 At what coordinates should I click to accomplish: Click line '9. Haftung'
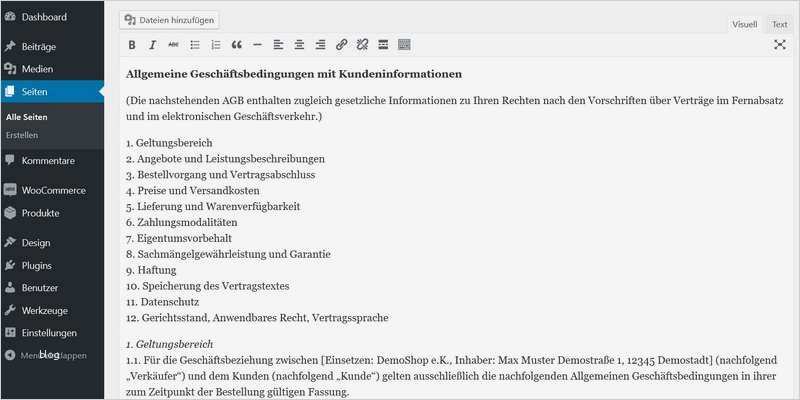click(x=151, y=270)
